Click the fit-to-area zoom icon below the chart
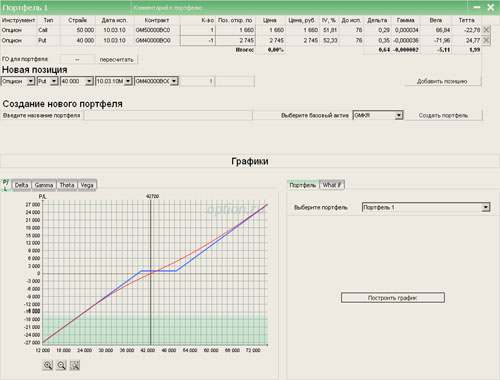500x380 pixels. (75, 365)
